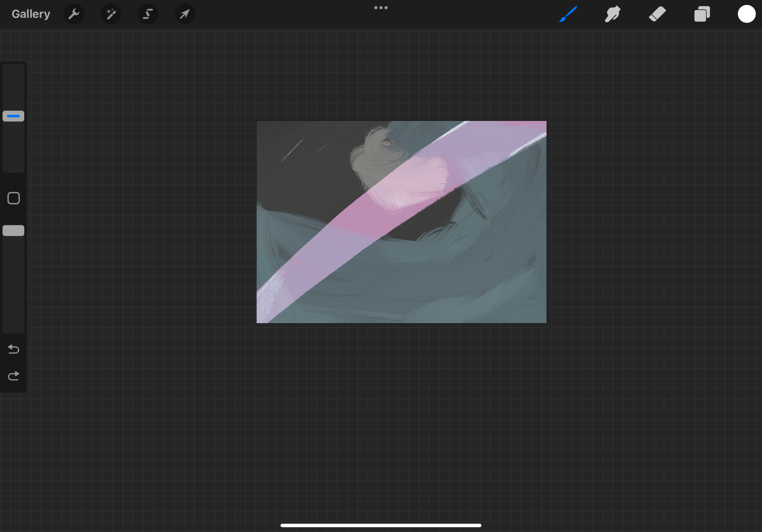
Task: Tap the brush opacity slider handle
Action: coord(13,231)
